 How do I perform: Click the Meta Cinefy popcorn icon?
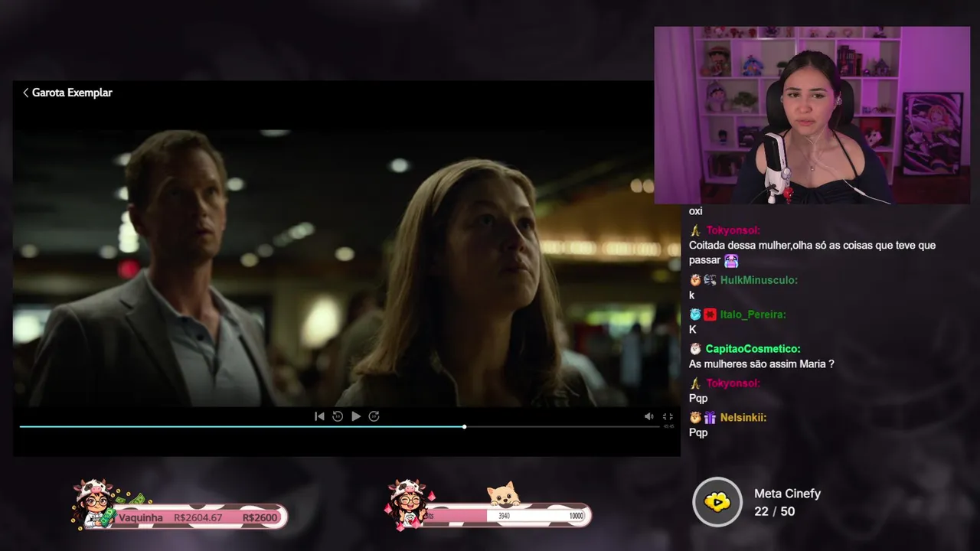[717, 502]
